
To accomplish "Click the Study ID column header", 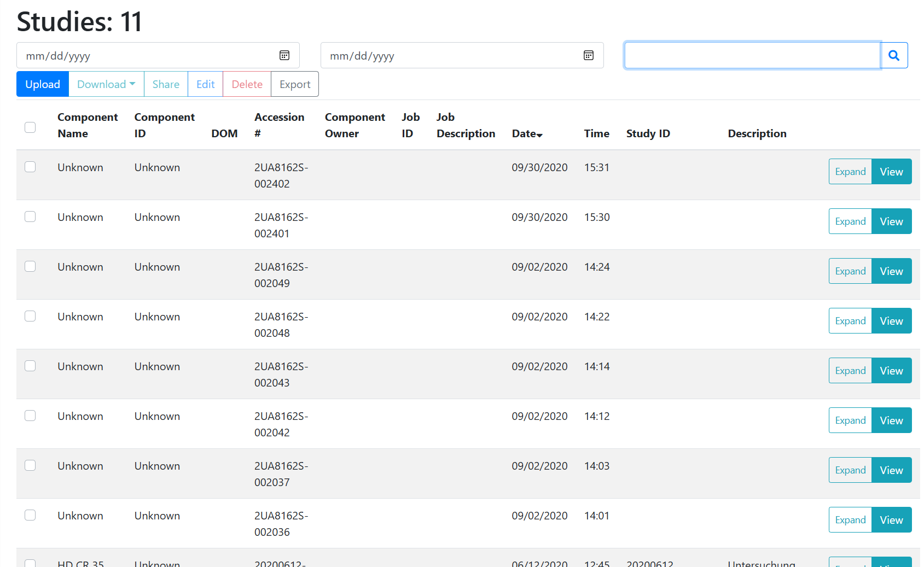I will (x=648, y=133).
